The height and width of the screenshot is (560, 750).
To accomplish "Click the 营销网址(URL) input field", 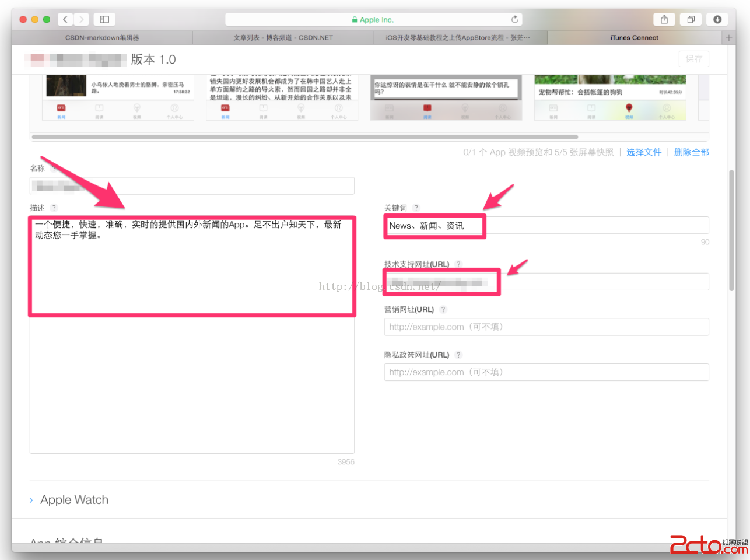I will point(546,327).
